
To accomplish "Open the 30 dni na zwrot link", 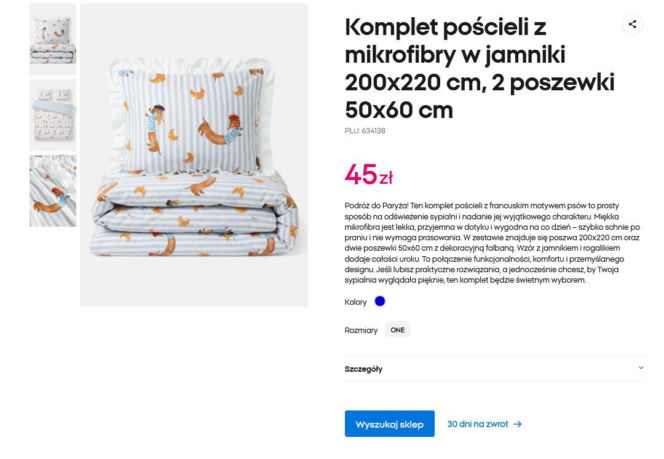I will coord(478,424).
